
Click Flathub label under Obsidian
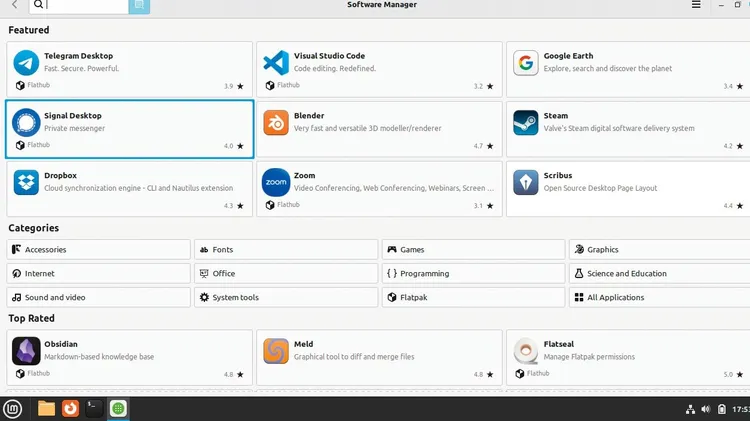click(38, 373)
